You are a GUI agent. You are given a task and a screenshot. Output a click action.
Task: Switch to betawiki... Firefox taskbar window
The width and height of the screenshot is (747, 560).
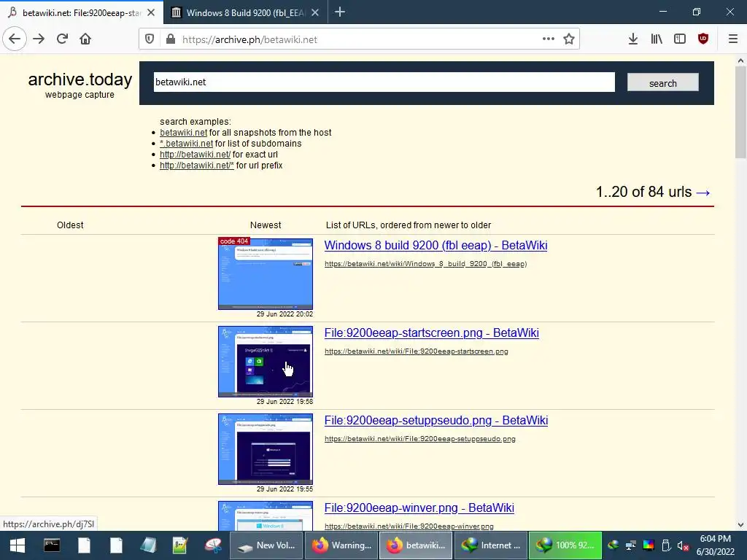coord(417,545)
